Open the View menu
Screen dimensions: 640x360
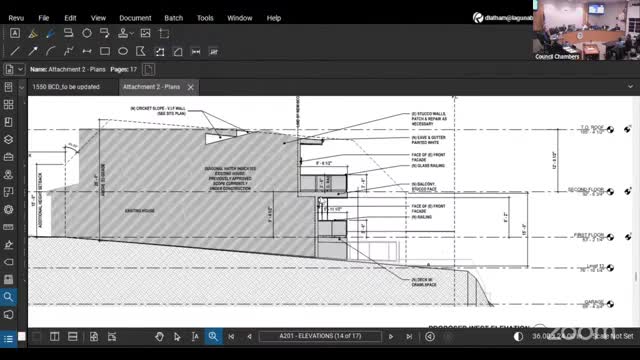point(98,18)
